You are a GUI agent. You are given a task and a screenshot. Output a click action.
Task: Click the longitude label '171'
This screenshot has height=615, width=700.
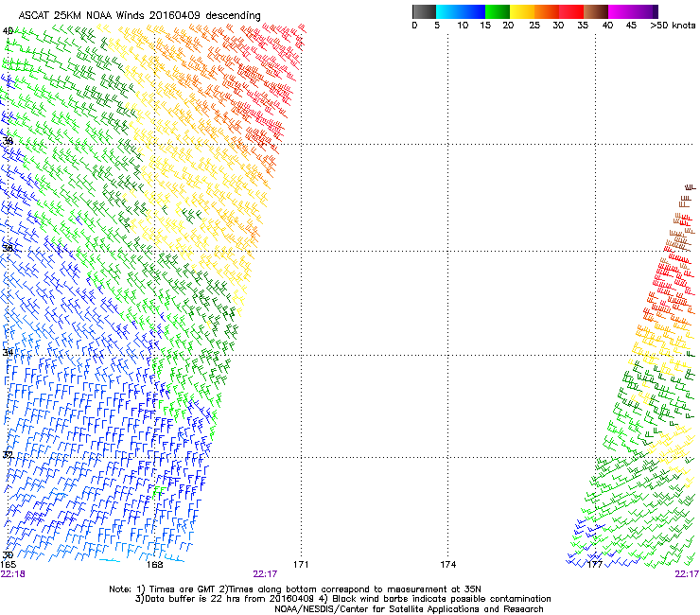tap(301, 565)
